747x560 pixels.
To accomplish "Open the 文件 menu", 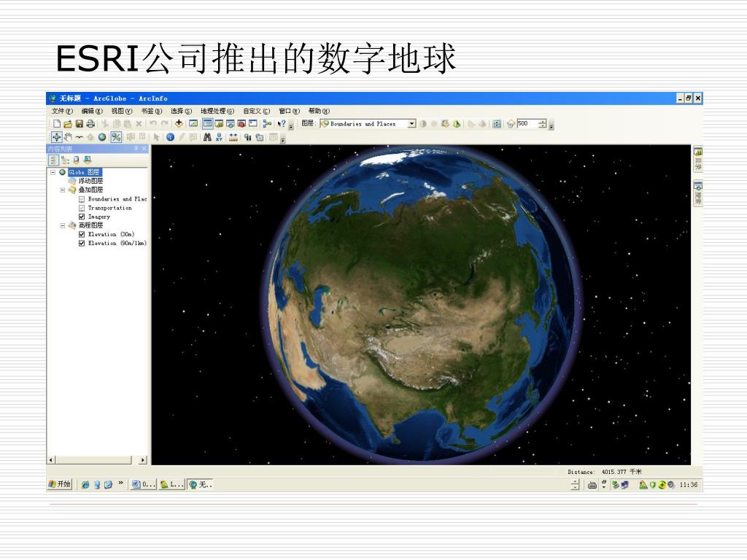I will (63, 111).
